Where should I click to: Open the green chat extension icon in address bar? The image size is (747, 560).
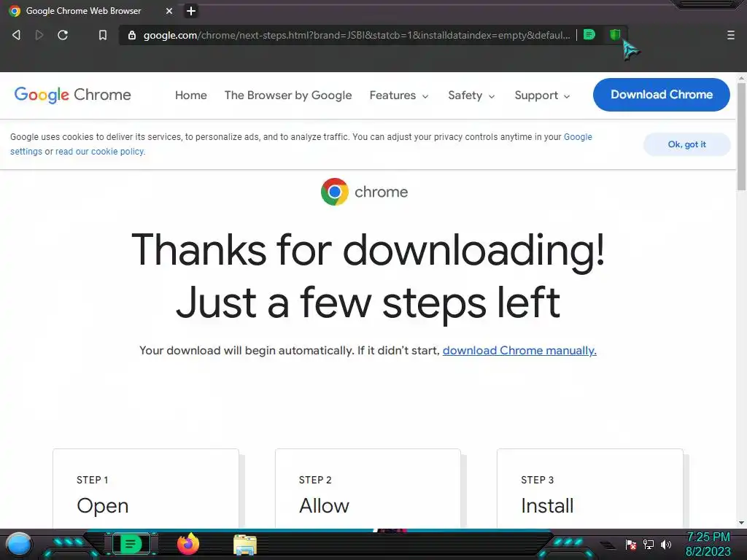[x=589, y=35]
